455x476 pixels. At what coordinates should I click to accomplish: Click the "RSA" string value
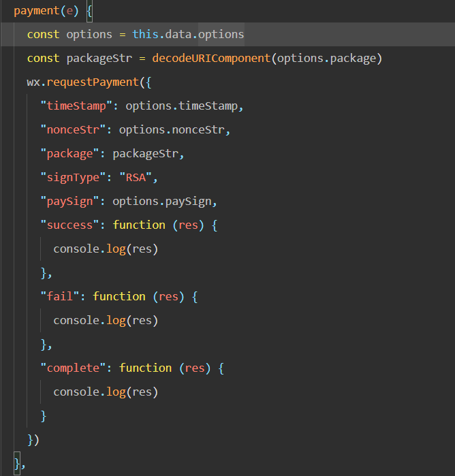tap(136, 177)
